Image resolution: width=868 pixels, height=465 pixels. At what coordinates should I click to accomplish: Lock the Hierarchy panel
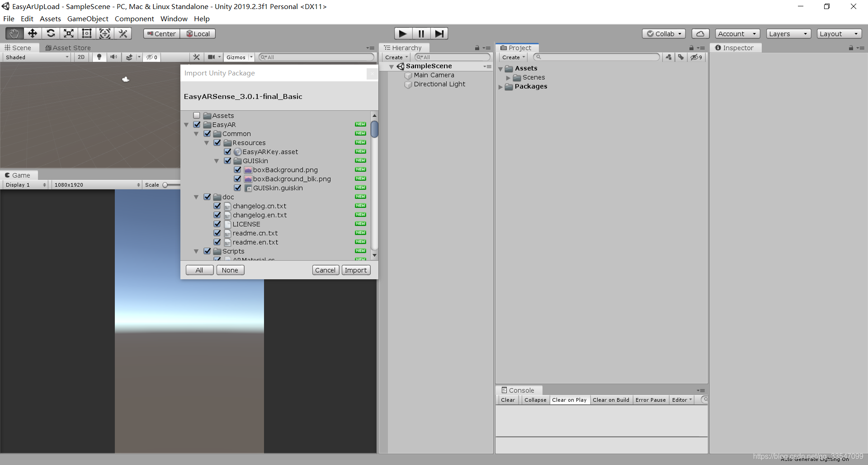pos(477,48)
